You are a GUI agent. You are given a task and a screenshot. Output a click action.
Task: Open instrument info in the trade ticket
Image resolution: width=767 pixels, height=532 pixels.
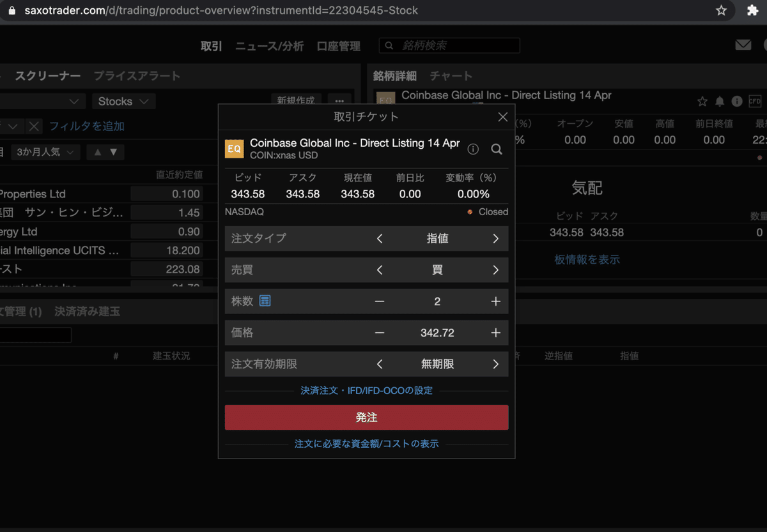473,149
